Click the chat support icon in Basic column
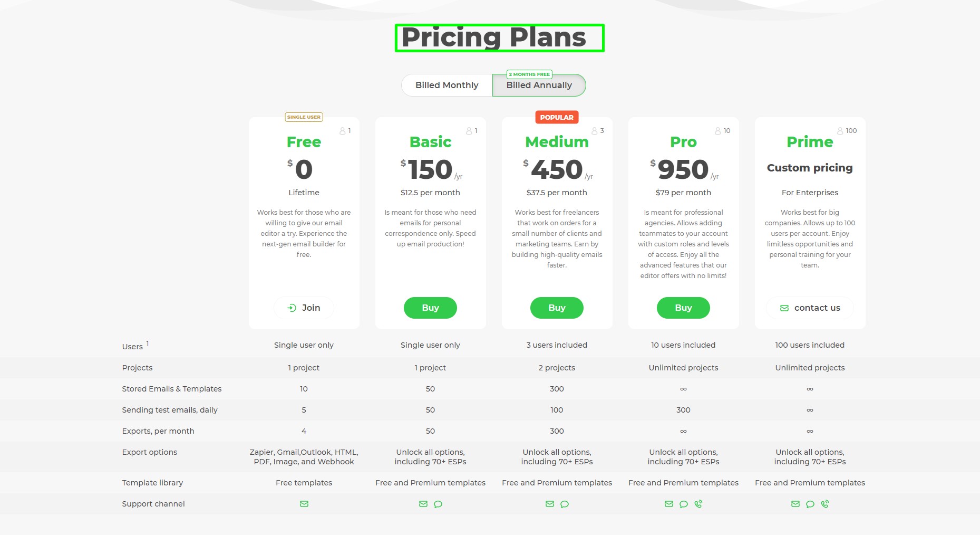This screenshot has width=980, height=535. point(438,504)
